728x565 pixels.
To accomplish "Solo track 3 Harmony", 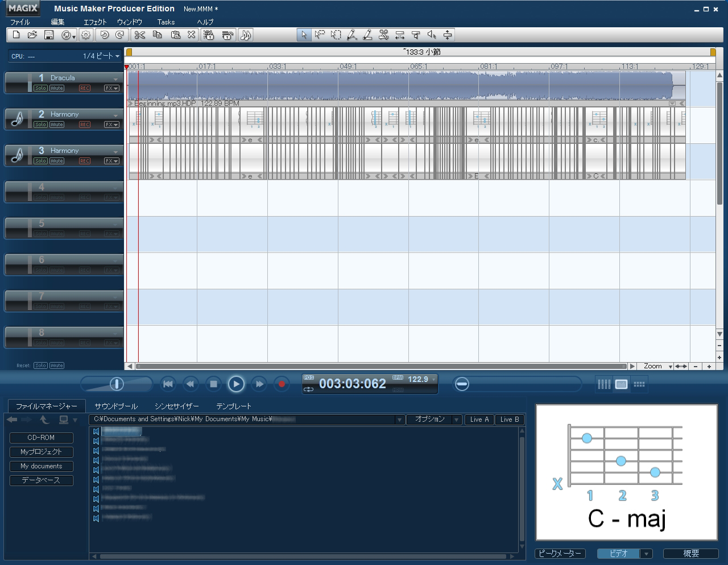I will [40, 161].
